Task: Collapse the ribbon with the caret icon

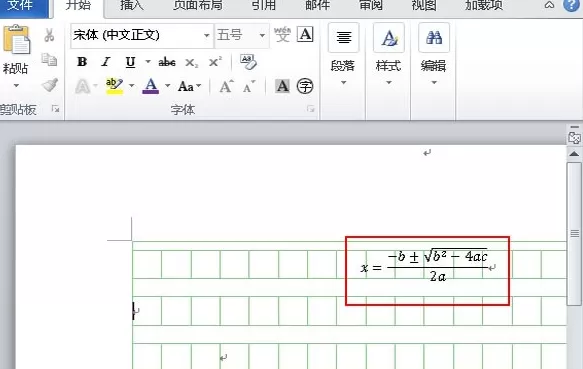Action: pyautogui.click(x=549, y=5)
